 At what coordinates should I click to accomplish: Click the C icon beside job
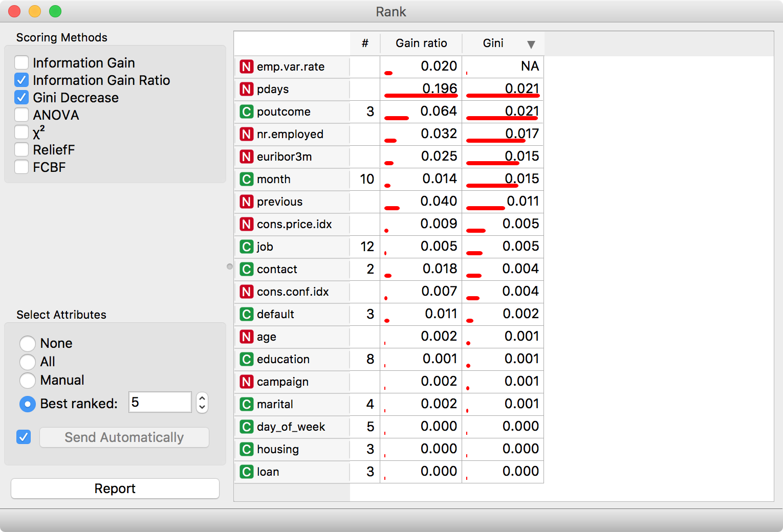tap(246, 247)
